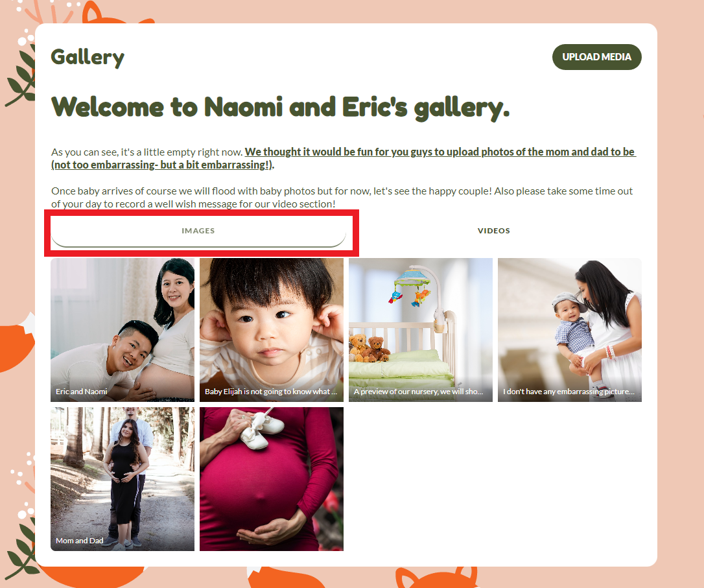Click the 'Mom and Dad' caption text
704x588 pixels.
pos(80,541)
